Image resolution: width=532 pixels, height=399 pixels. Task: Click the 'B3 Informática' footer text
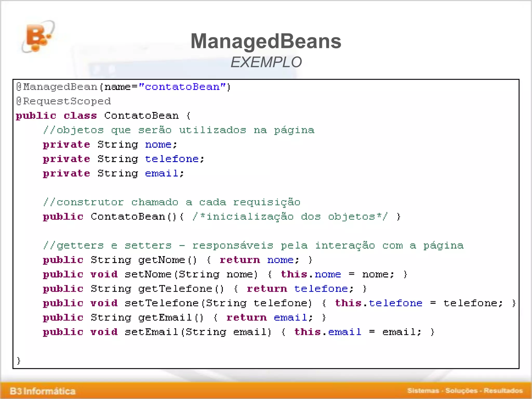click(43, 391)
